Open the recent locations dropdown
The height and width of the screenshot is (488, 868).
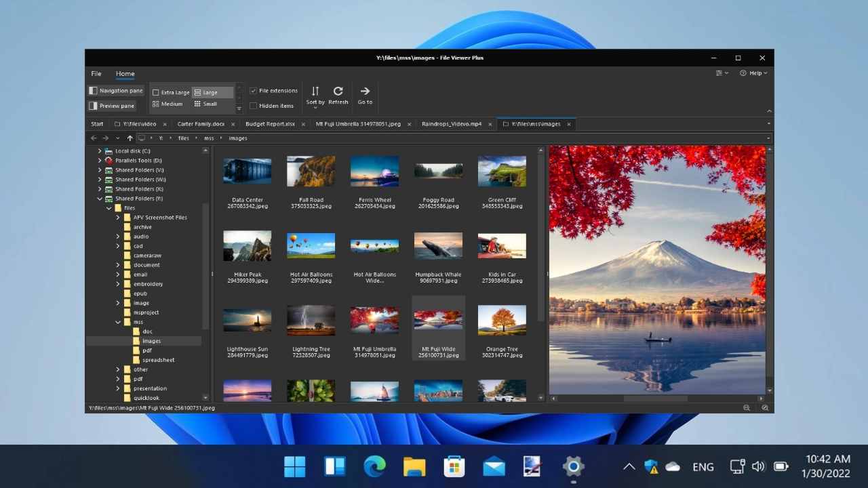tap(117, 138)
